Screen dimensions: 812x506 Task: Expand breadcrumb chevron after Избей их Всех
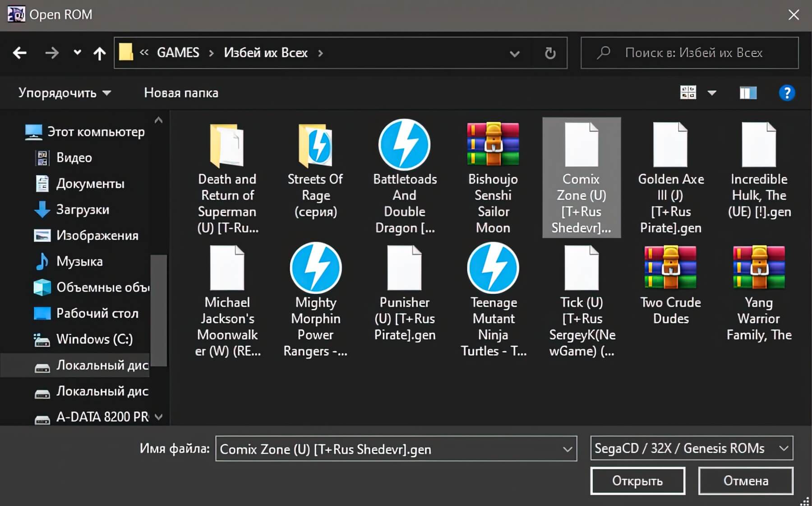tap(320, 53)
